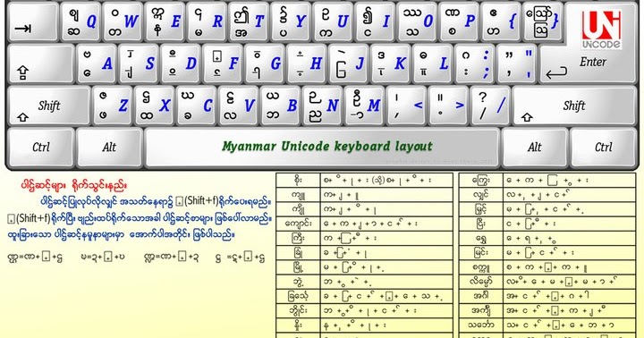Click the Q key
The image size is (644, 338).
point(80,21)
